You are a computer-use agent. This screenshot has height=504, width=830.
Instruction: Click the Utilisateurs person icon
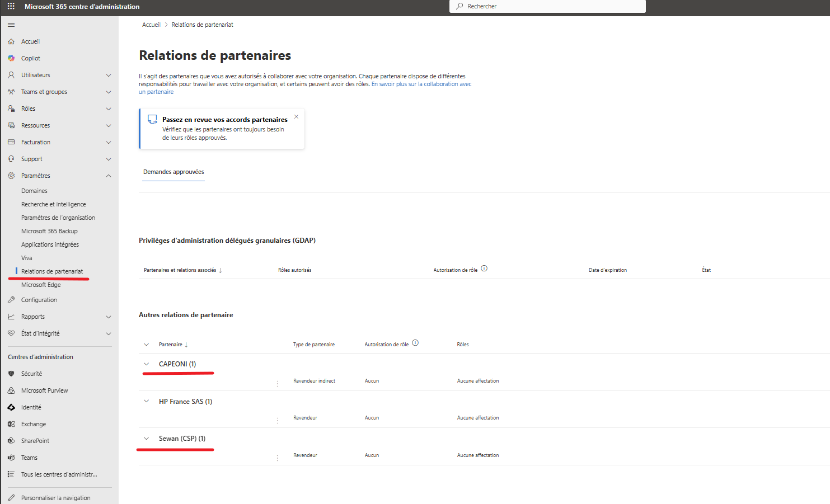[11, 75]
